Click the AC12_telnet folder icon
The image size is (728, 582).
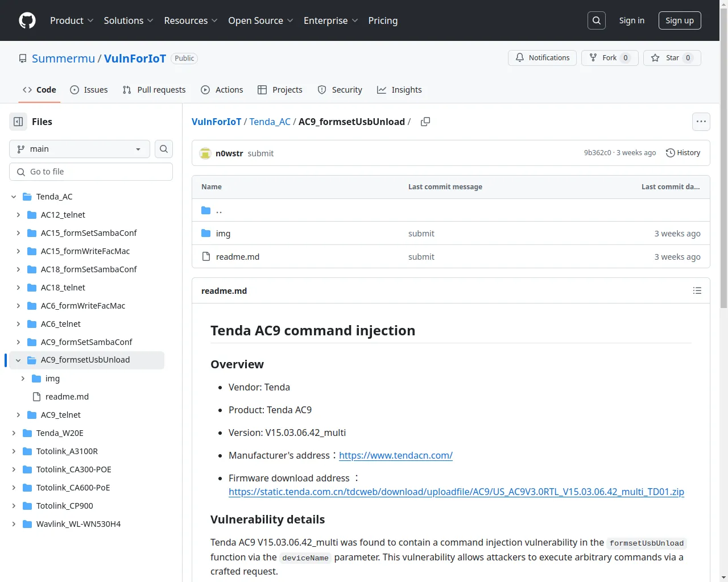click(x=32, y=215)
